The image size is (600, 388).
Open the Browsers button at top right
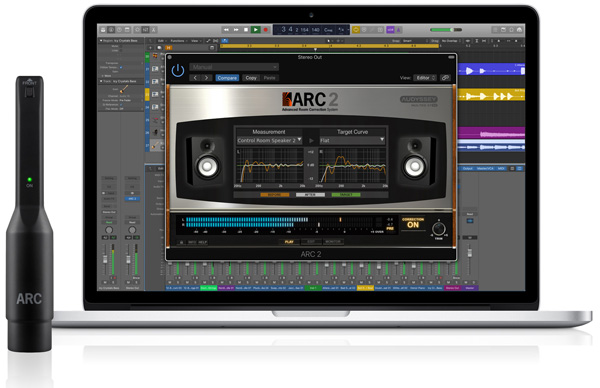pyautogui.click(x=519, y=30)
